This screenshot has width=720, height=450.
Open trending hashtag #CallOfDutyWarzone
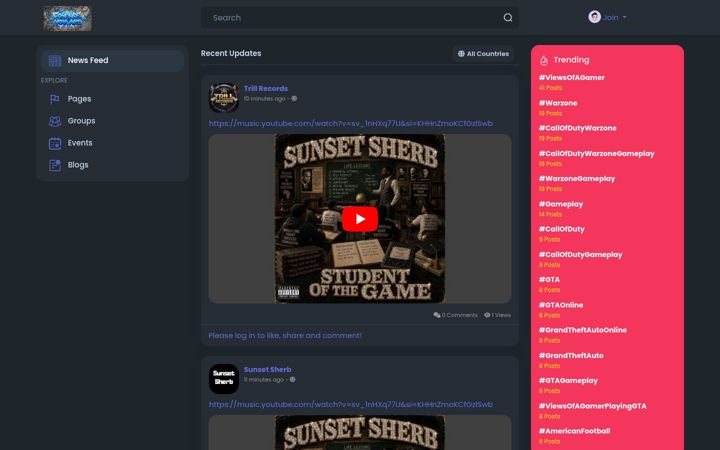(x=577, y=128)
